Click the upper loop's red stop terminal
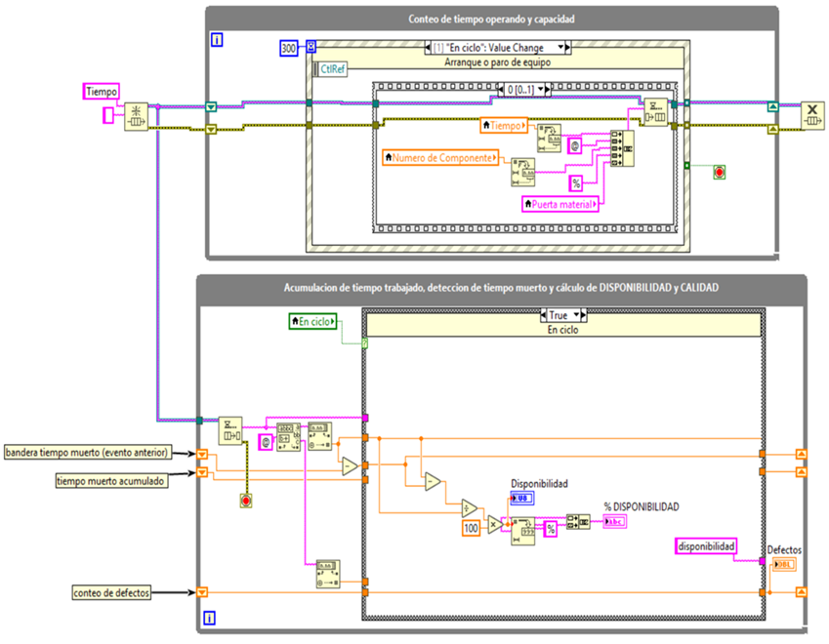Viewport: 829px width, 644px height. 721,173
